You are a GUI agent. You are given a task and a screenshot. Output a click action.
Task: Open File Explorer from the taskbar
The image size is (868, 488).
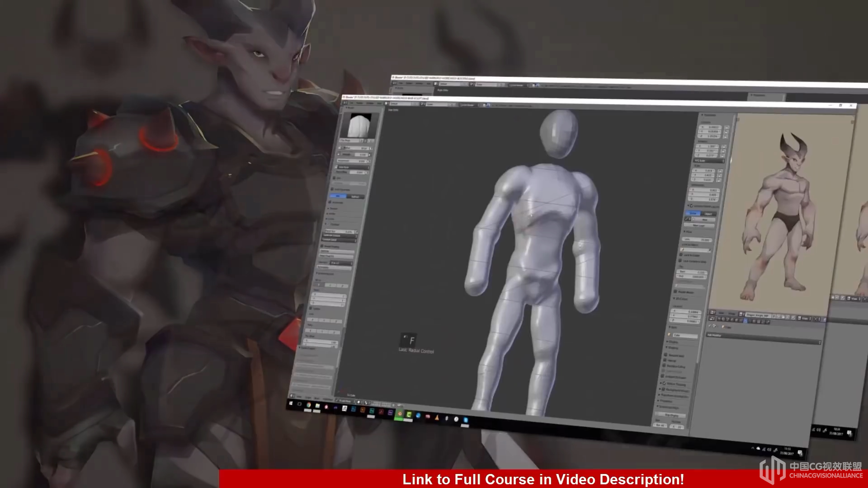(317, 406)
